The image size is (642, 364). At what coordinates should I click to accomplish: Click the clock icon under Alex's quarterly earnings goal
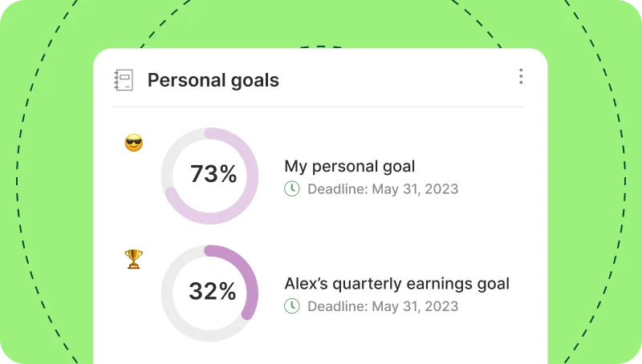[x=292, y=306]
